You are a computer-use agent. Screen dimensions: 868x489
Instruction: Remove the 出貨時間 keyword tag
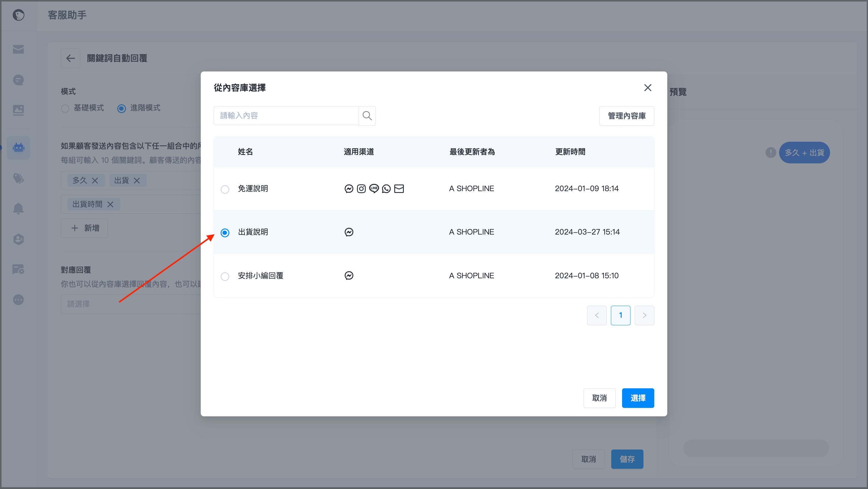(x=110, y=204)
